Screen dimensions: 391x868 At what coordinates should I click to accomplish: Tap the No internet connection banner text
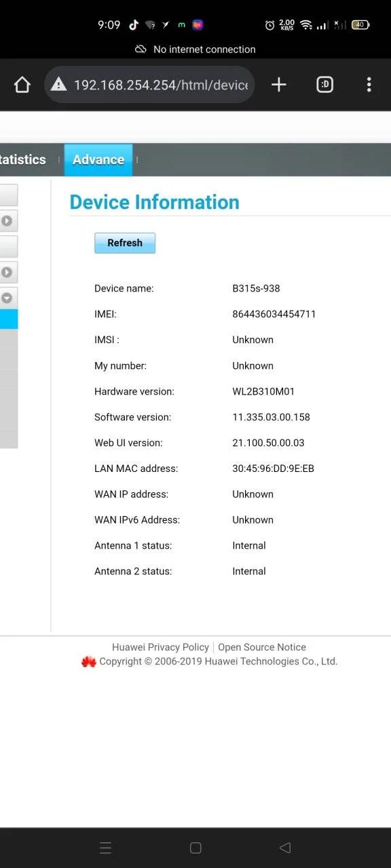tap(204, 50)
